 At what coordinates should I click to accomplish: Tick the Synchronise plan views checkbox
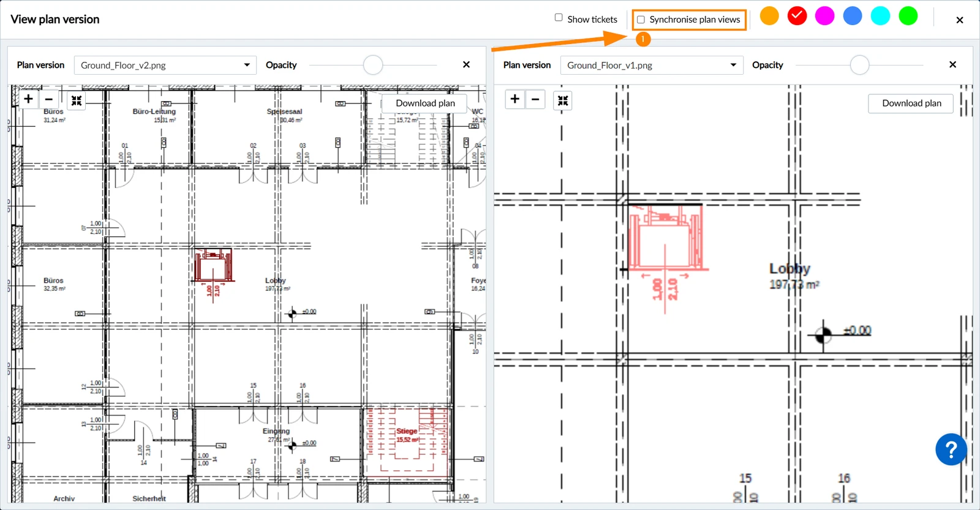[641, 20]
